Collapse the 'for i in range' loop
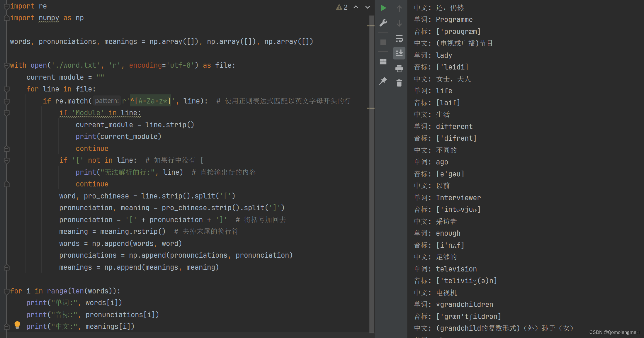Screen dimensions: 644x338 [6, 291]
